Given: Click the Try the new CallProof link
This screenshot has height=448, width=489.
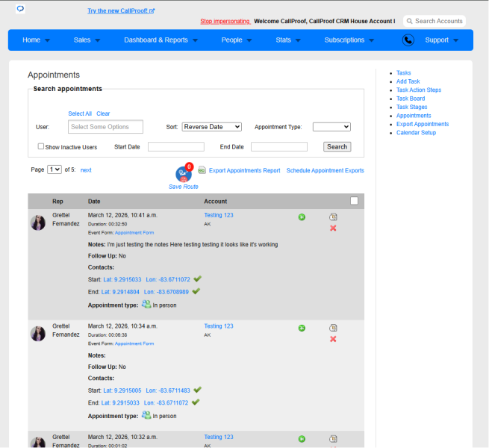Looking at the screenshot, I should click(121, 10).
